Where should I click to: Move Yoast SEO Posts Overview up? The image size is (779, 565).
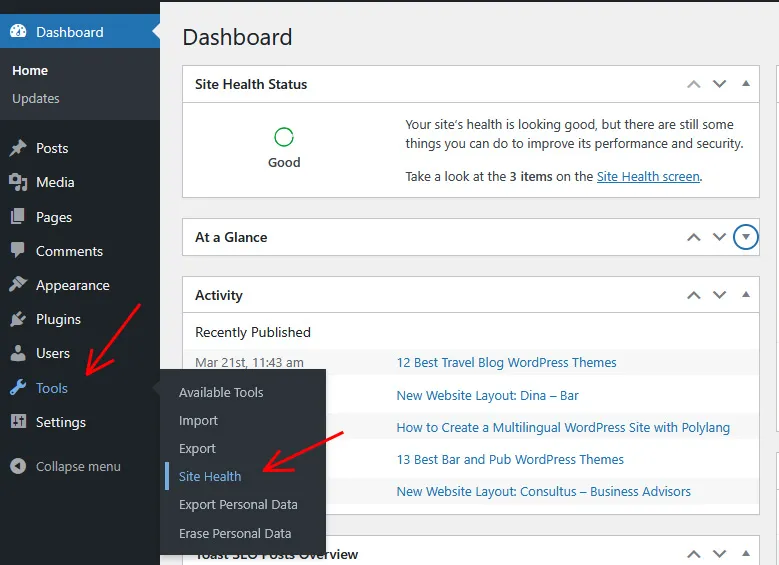(x=694, y=554)
